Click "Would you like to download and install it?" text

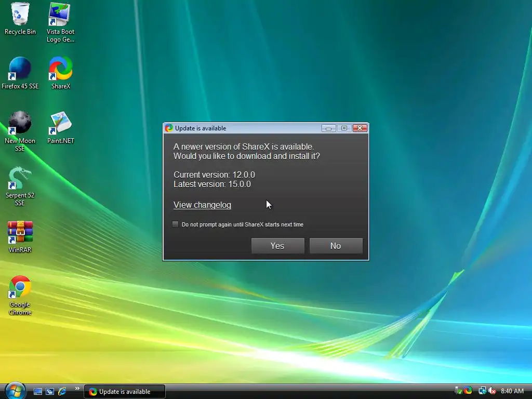[x=247, y=156]
